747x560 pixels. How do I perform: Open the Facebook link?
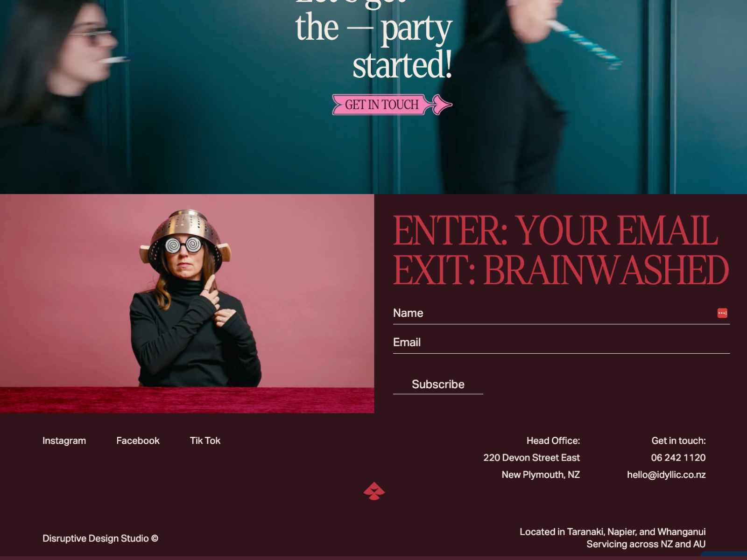[x=138, y=441]
